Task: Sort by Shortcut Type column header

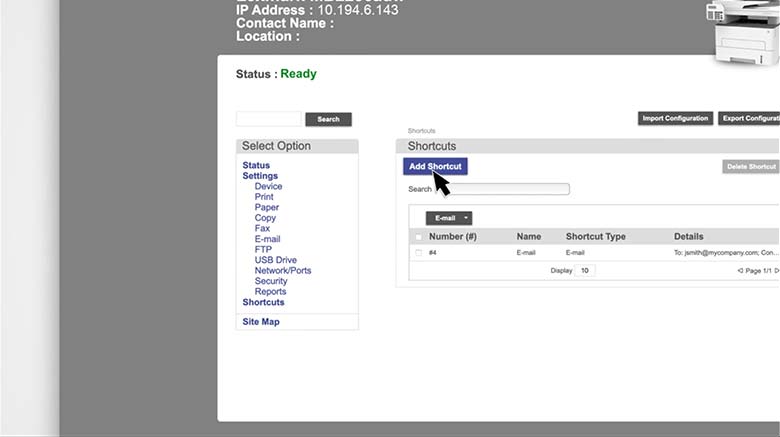Action: (595, 237)
